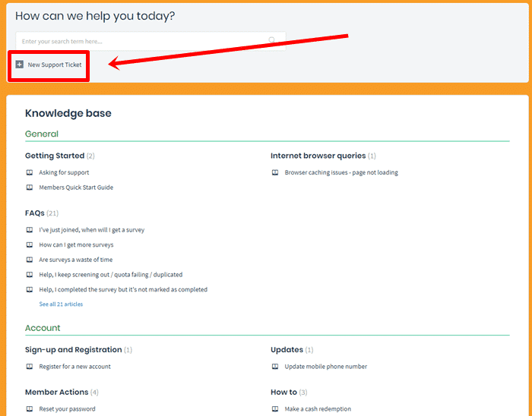
Task: Click book icon beside Register for a new account
Action: 30,367
